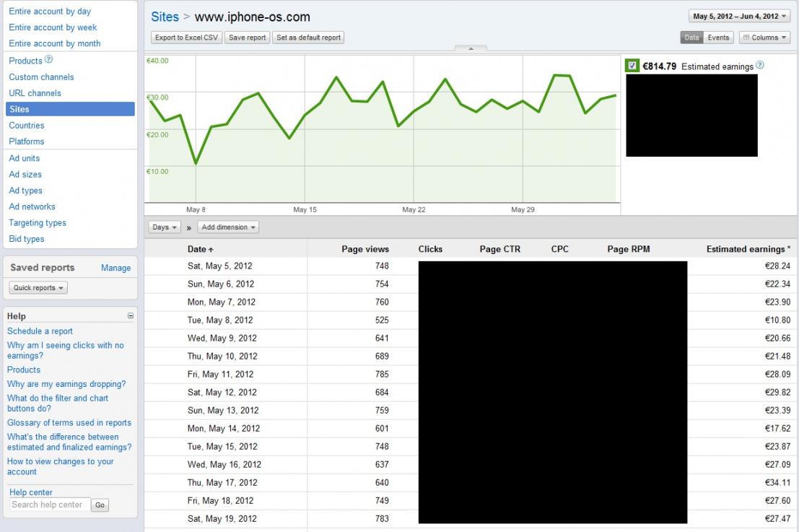Select Entire account by month report
Image resolution: width=799 pixels, height=532 pixels.
(55, 44)
